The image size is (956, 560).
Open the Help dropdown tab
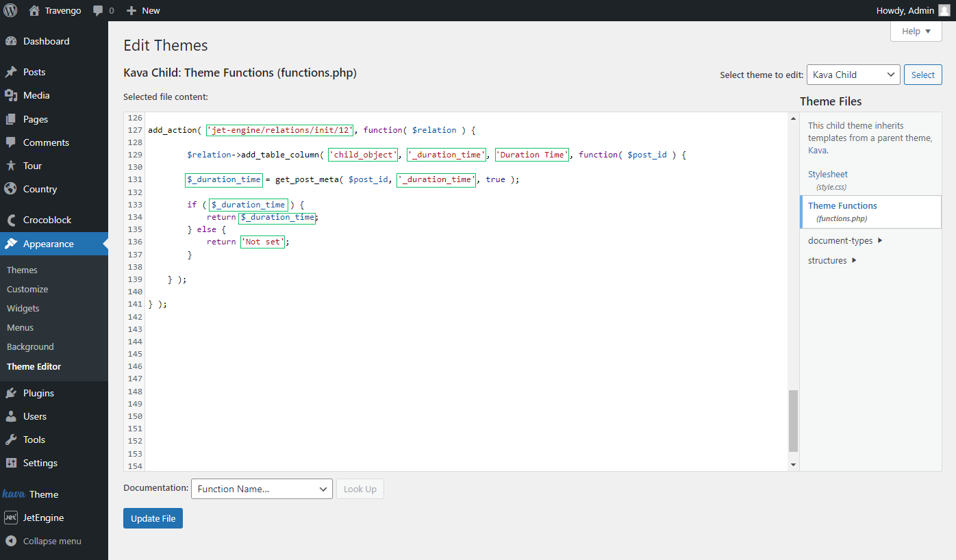point(916,31)
